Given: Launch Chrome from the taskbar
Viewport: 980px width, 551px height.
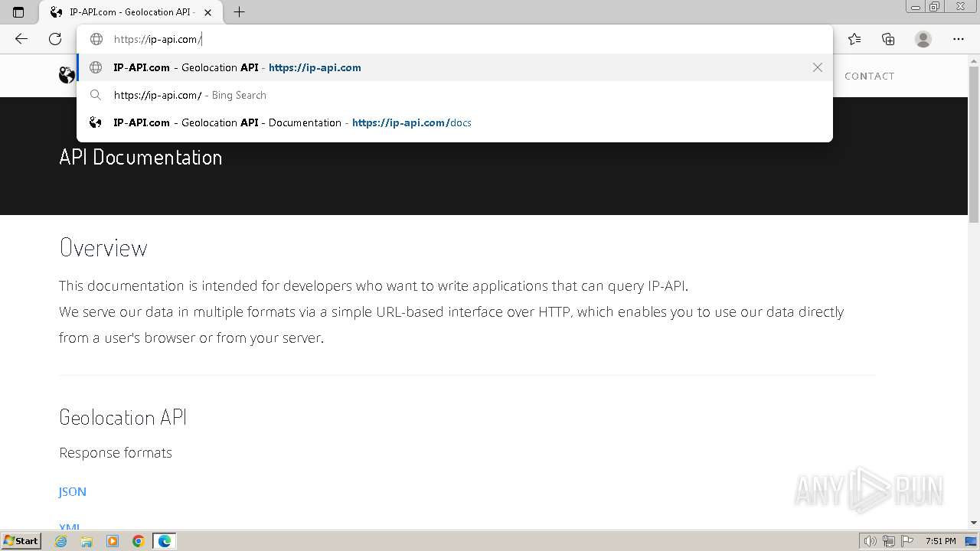Looking at the screenshot, I should 139,541.
